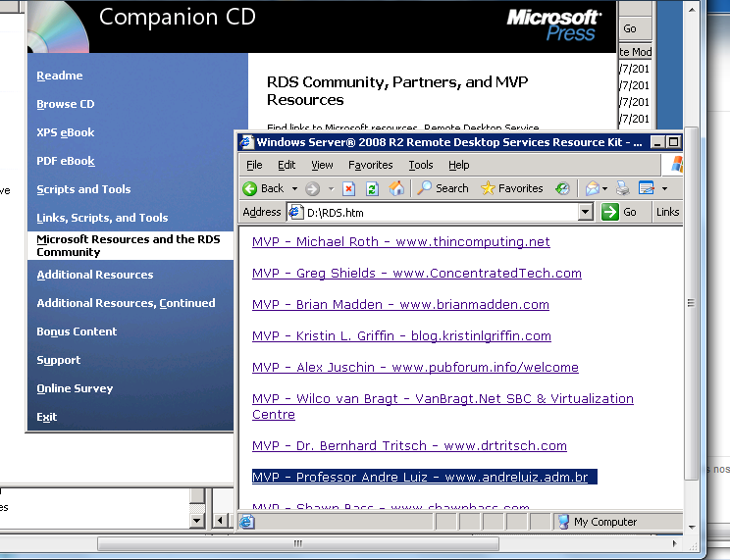Open the Help menu
The image size is (730, 560).
(x=459, y=165)
